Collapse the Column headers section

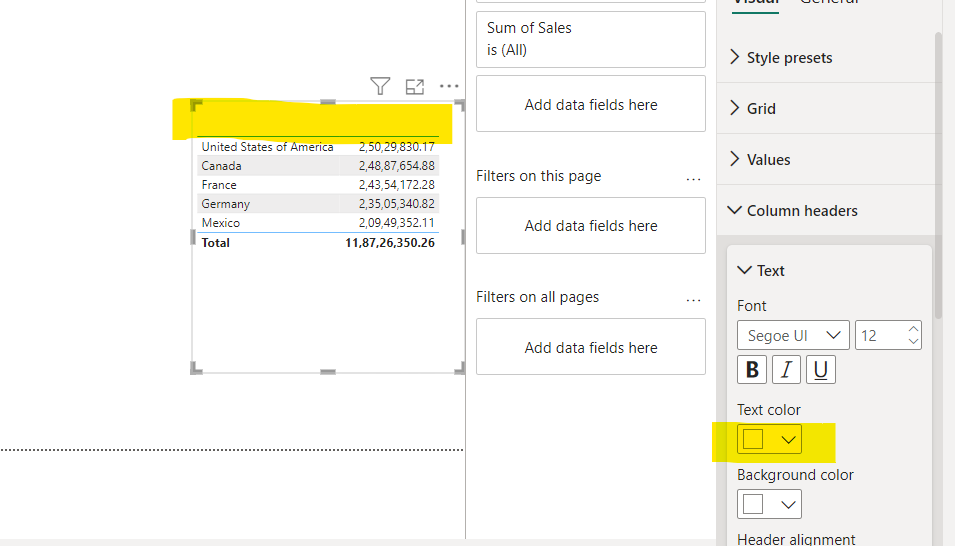click(792, 210)
